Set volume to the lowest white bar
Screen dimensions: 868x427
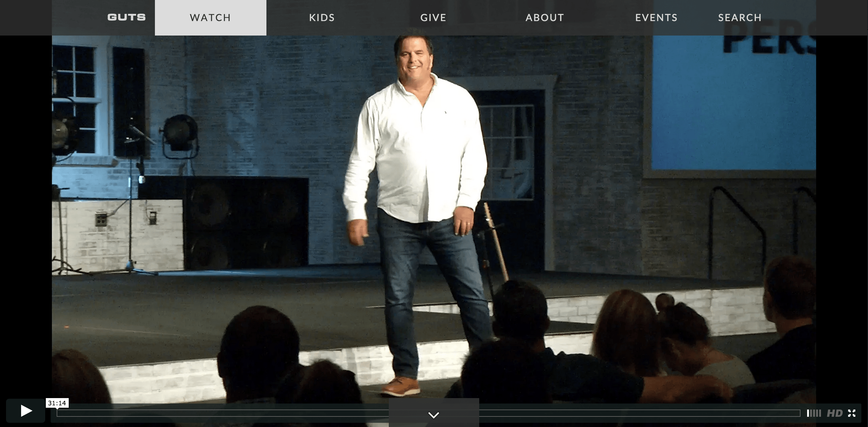point(808,413)
